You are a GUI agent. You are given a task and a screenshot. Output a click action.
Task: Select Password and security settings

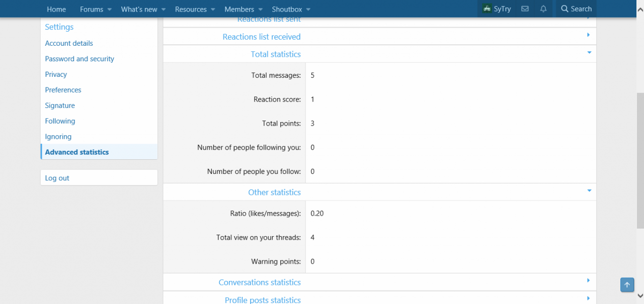pyautogui.click(x=79, y=59)
